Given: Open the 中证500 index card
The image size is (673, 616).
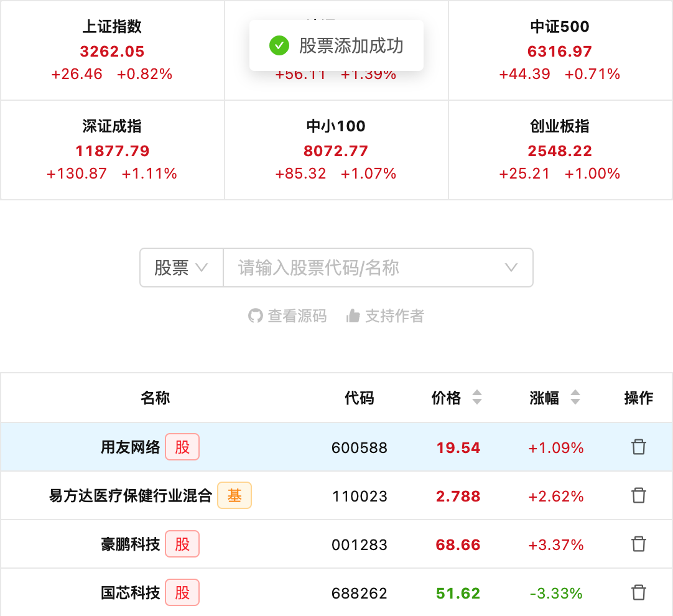Looking at the screenshot, I should click(x=560, y=50).
